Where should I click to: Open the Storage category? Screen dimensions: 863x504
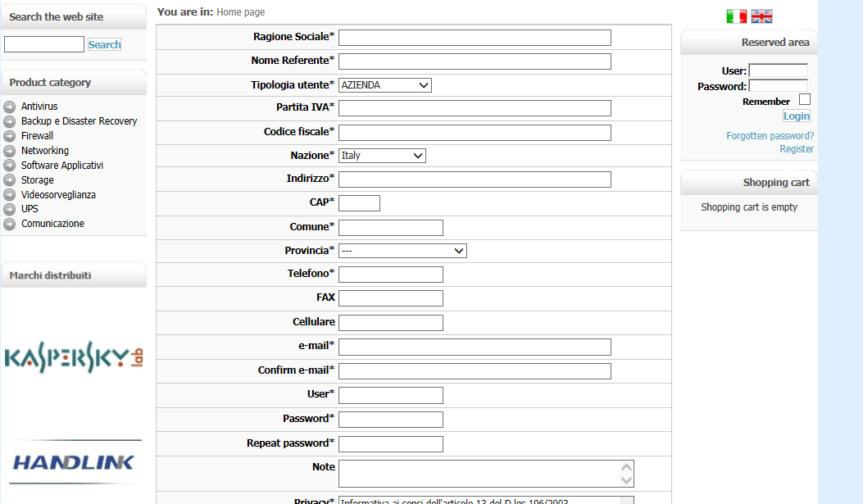(x=38, y=180)
